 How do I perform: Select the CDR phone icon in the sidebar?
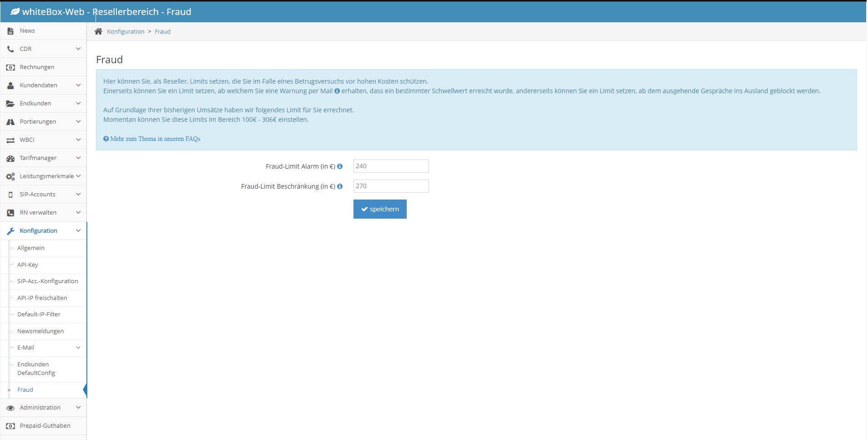point(10,49)
